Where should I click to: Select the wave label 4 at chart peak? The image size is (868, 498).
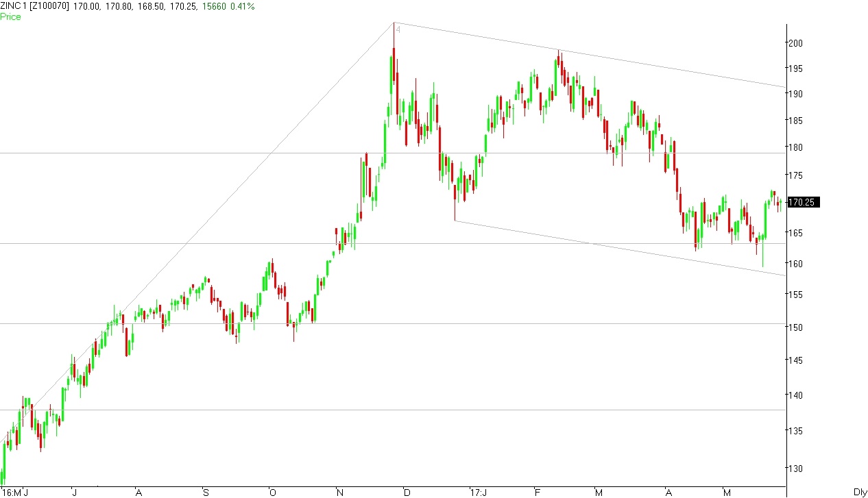(398, 29)
